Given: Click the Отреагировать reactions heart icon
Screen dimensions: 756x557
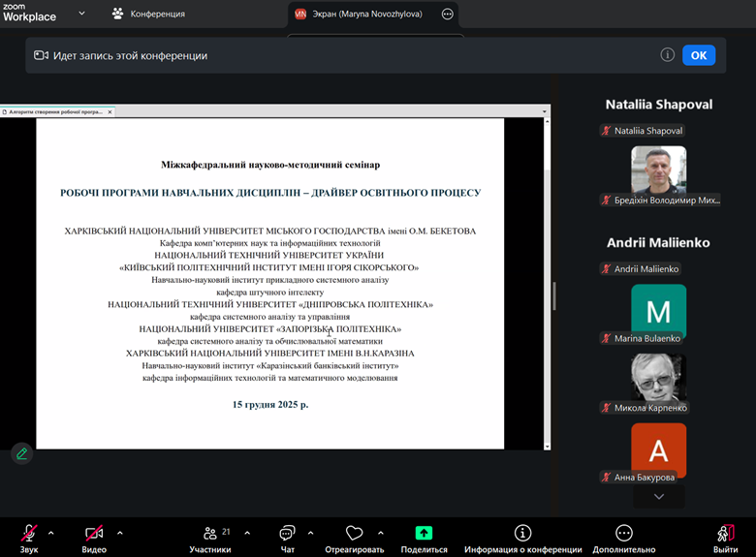Looking at the screenshot, I should pos(354,533).
